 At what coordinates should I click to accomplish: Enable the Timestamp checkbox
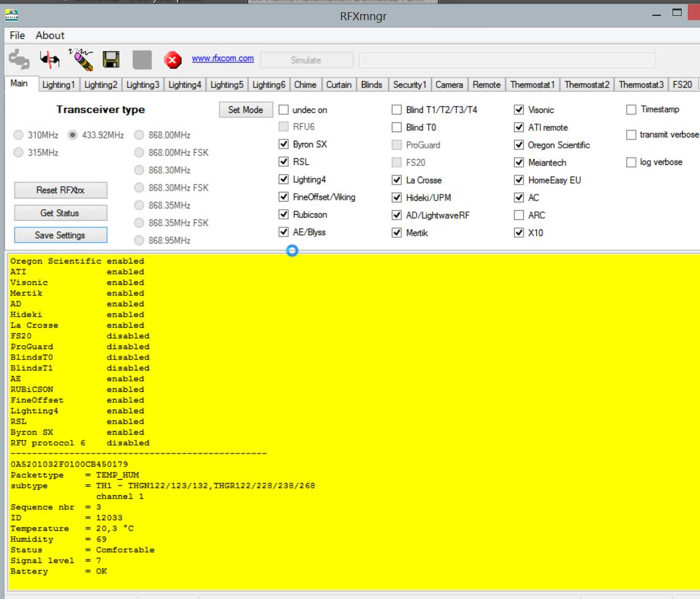(x=632, y=110)
